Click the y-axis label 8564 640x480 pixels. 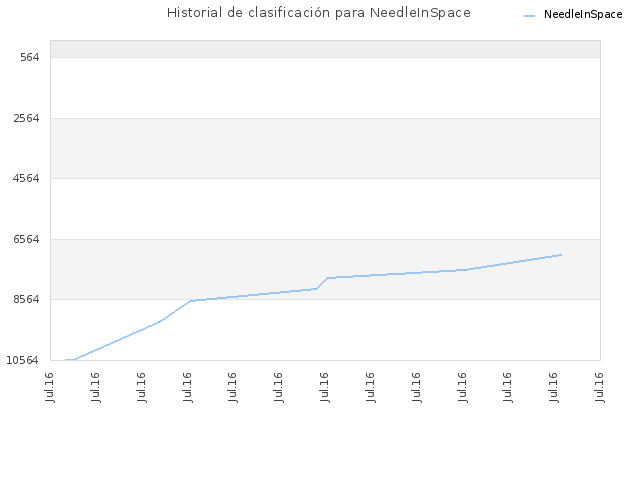pos(27,300)
